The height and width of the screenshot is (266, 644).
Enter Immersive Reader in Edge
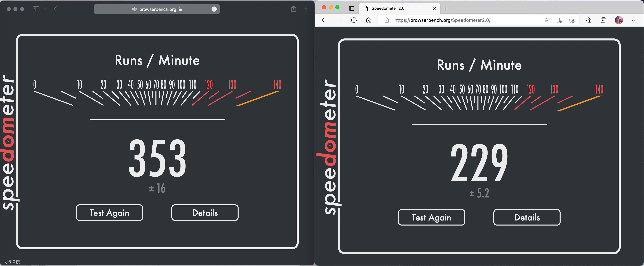coord(560,20)
